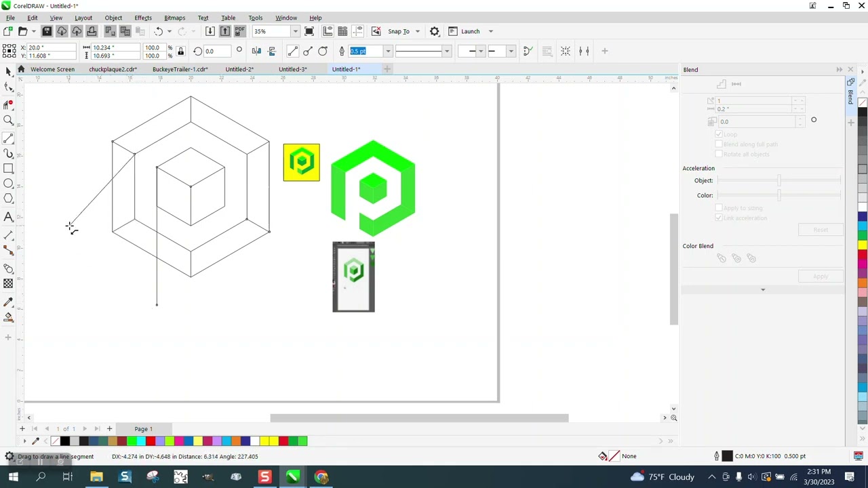Select the Color Eyedropper tool
The height and width of the screenshot is (488, 868).
(8, 302)
